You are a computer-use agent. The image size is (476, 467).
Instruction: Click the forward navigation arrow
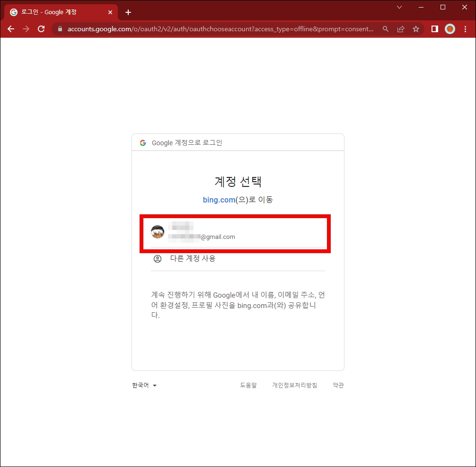coord(26,29)
